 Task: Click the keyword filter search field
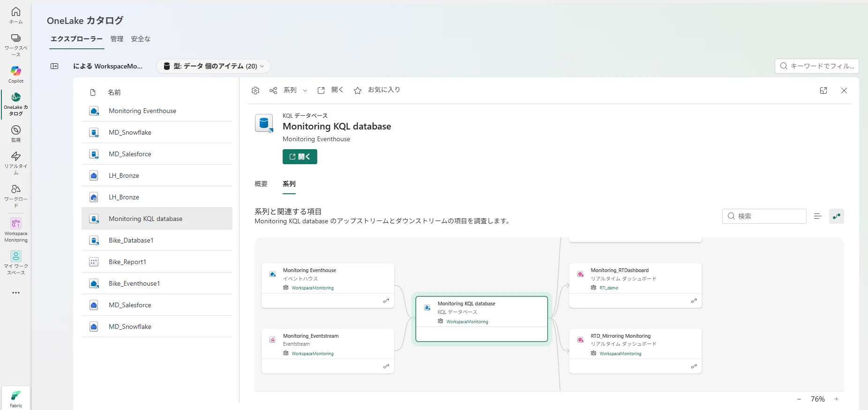[817, 66]
